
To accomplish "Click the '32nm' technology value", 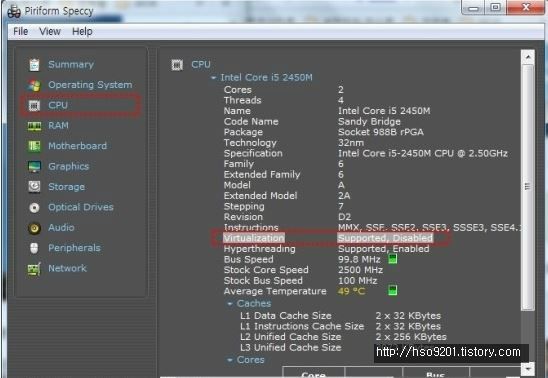I will 351,143.
